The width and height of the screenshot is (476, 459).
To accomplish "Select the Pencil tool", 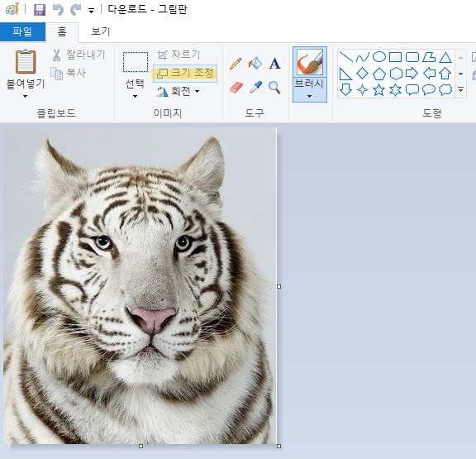I will tap(236, 64).
